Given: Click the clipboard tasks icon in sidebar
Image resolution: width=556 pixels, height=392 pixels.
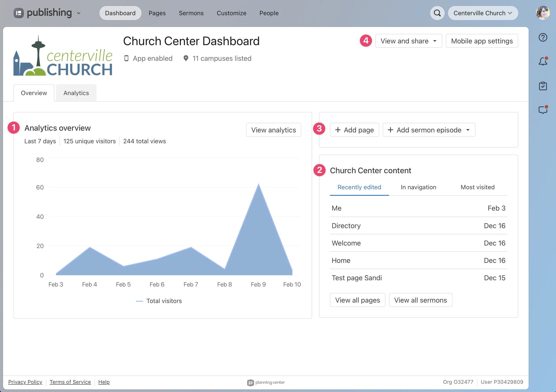Looking at the screenshot, I should pyautogui.click(x=543, y=86).
